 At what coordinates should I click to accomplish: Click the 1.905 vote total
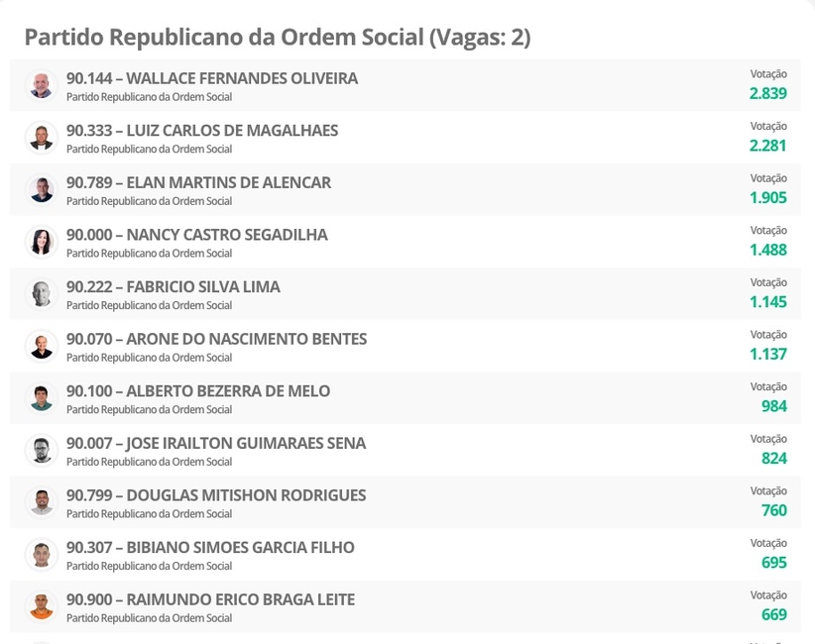tap(767, 197)
